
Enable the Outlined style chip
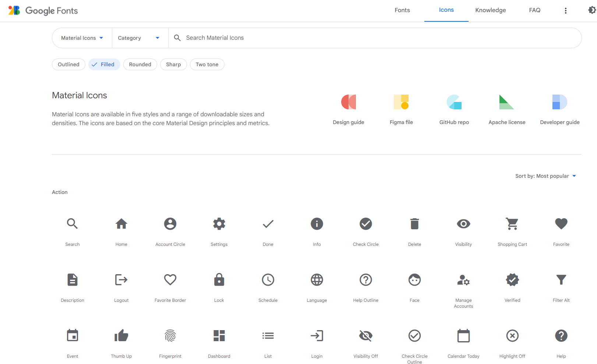tap(68, 64)
